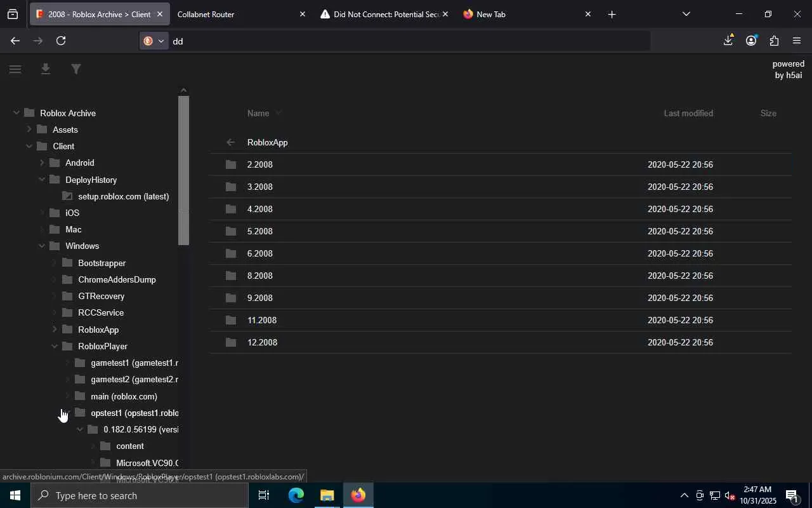Click the volume icon in the tray
This screenshot has width=812, height=508.
(730, 495)
